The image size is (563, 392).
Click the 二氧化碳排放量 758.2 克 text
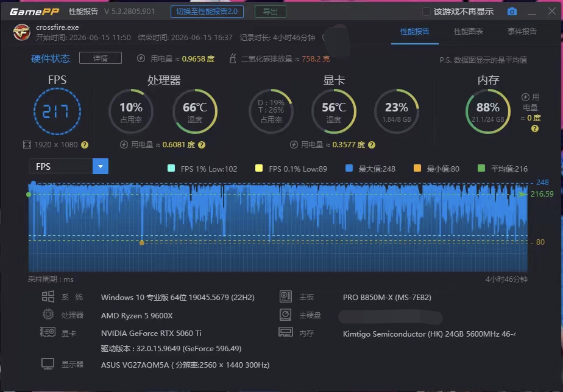click(x=285, y=59)
